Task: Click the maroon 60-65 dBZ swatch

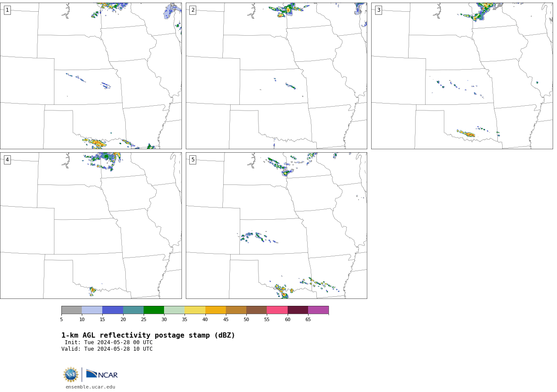Action: click(x=298, y=310)
